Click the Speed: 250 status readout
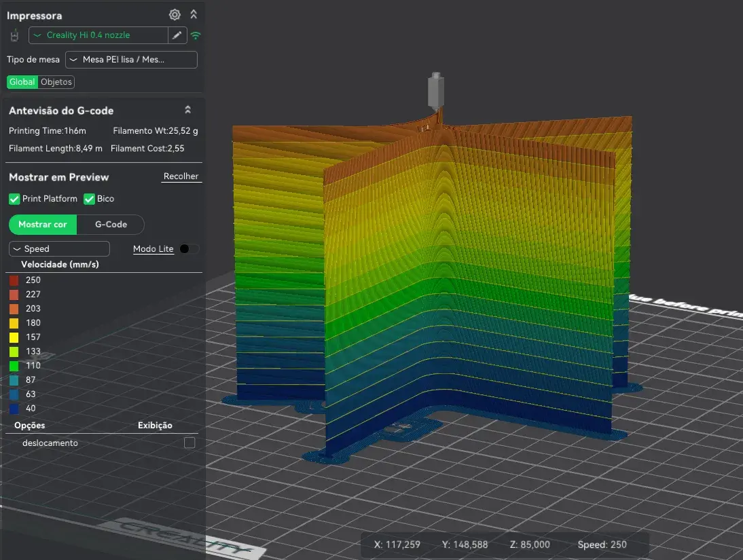743x560 pixels. click(x=602, y=544)
